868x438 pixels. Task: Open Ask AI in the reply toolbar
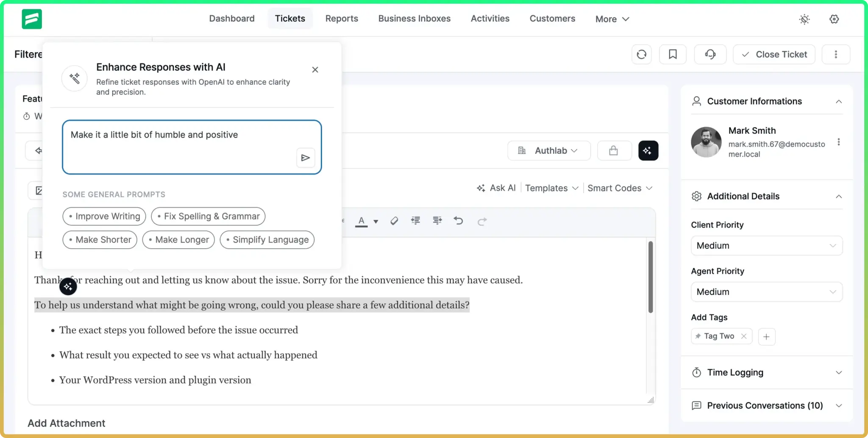tap(496, 188)
